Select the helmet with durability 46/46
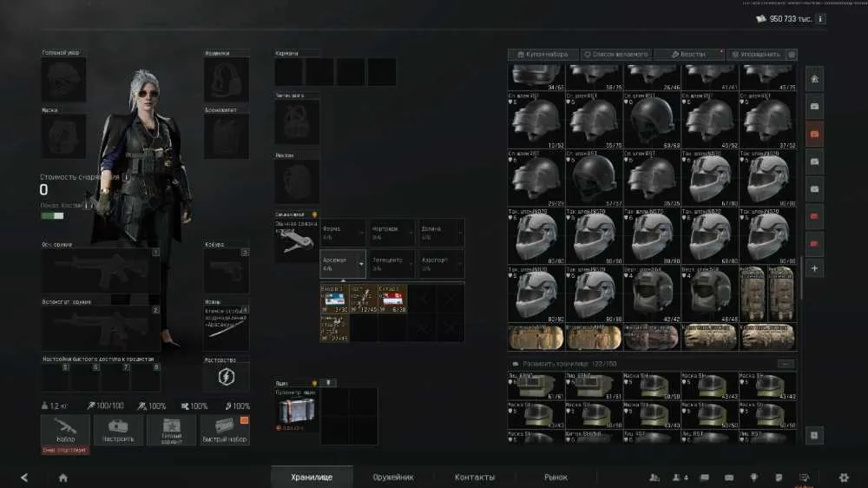The width and height of the screenshot is (868, 488). click(x=710, y=294)
